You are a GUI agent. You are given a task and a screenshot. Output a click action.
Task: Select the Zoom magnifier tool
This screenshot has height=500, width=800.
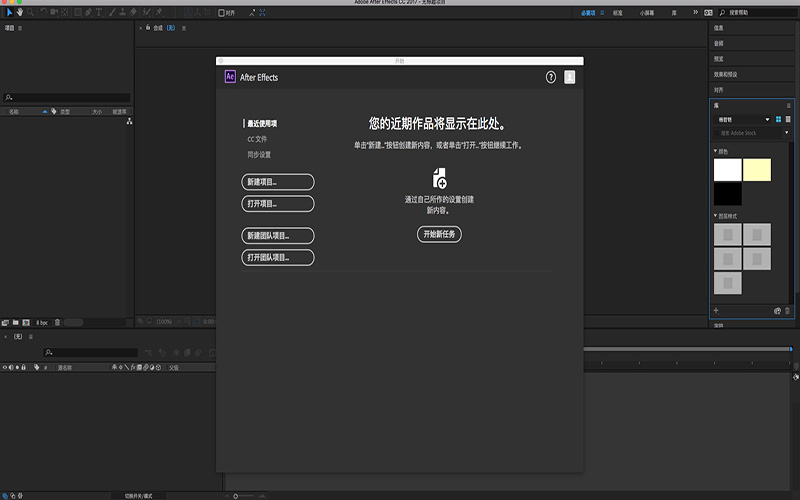coord(31,12)
